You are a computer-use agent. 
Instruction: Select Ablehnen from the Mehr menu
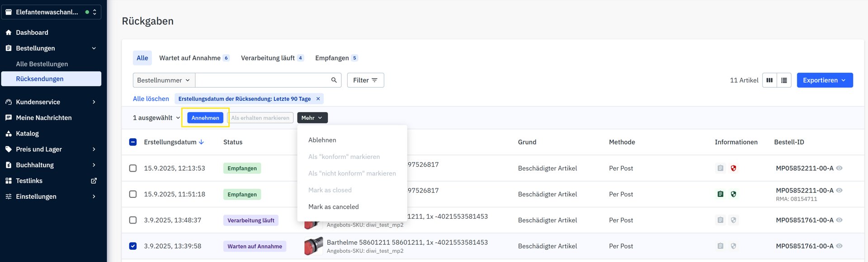(x=322, y=140)
